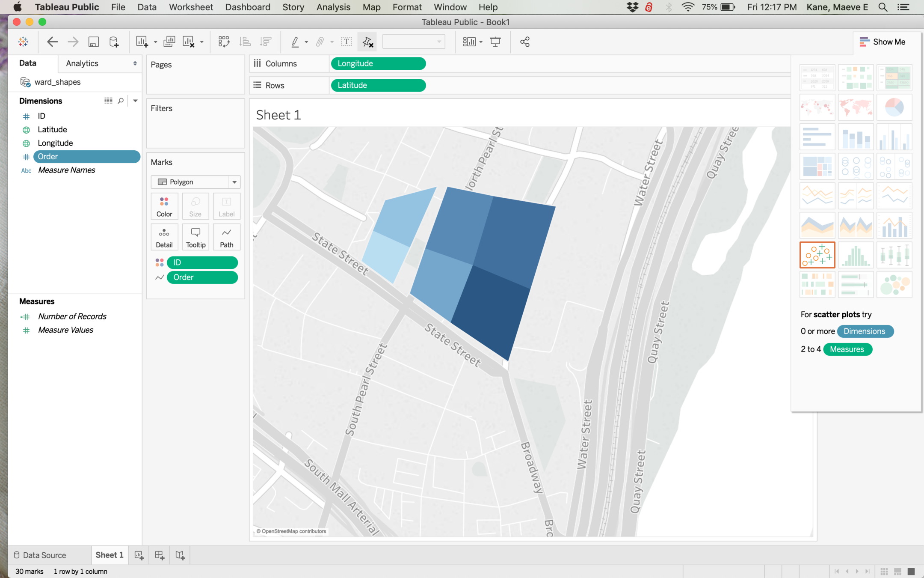Open the Polygon mark type dropdown
The height and width of the screenshot is (578, 924).
234,182
